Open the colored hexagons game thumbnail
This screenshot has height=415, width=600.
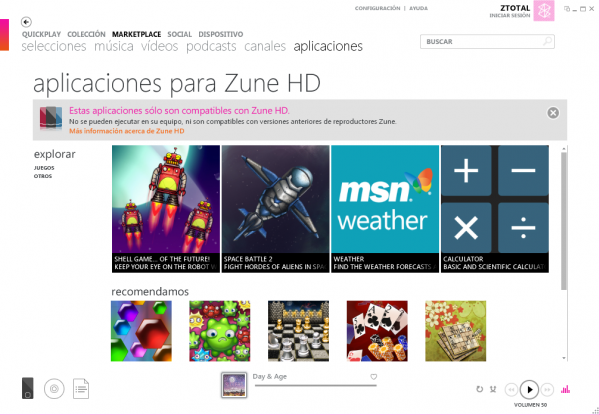coord(141,331)
